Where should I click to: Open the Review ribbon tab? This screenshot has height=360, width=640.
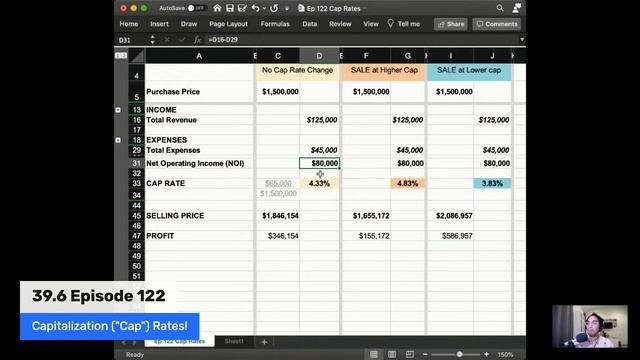340,24
